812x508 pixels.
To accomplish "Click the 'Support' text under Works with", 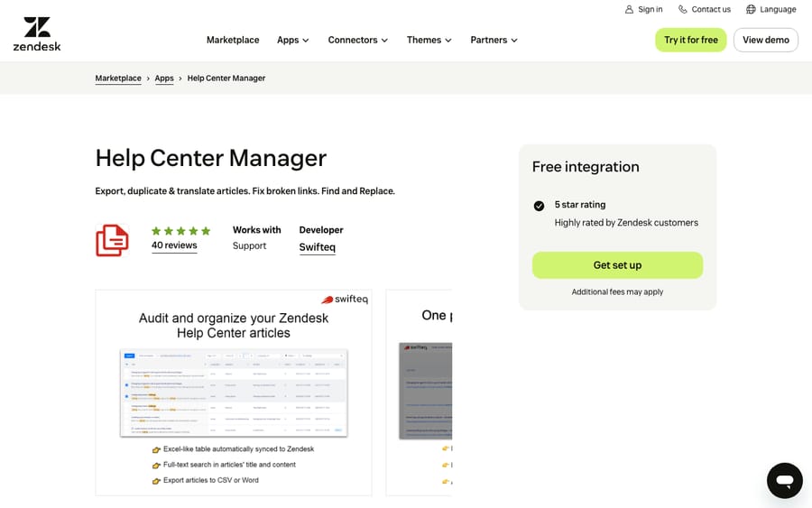I will click(x=249, y=246).
